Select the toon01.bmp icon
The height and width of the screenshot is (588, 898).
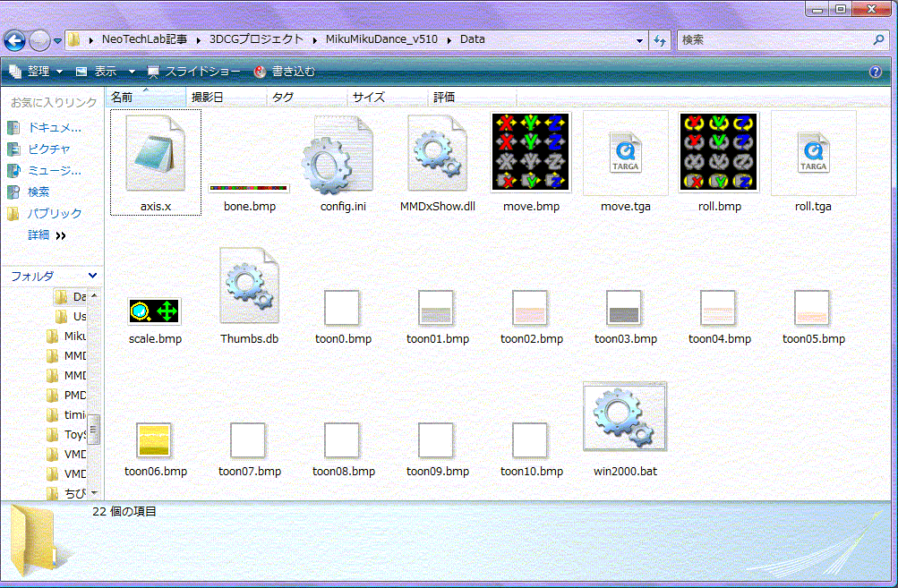[x=436, y=308]
